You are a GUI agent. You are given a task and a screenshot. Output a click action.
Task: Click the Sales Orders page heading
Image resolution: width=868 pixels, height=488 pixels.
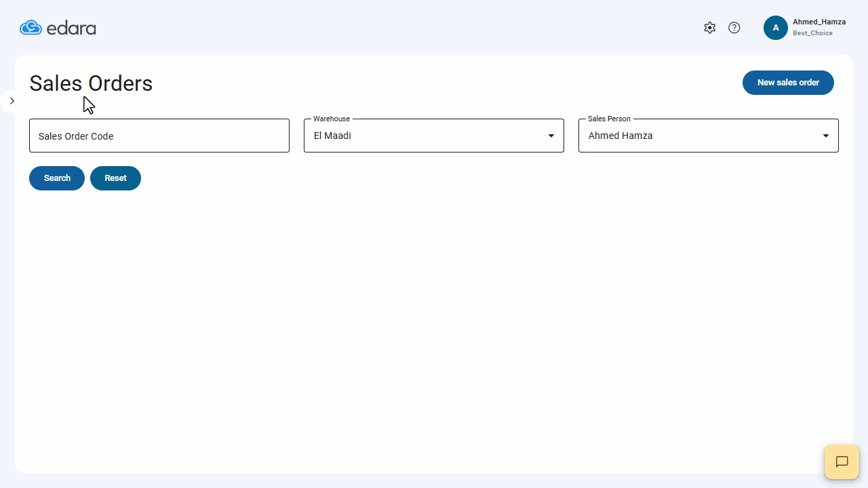[x=91, y=83]
